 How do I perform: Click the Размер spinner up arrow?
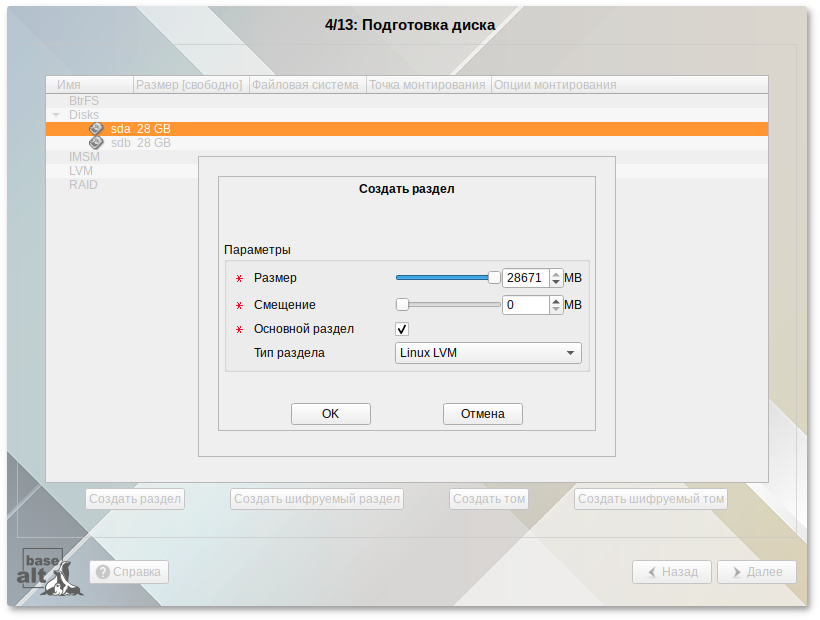556,273
